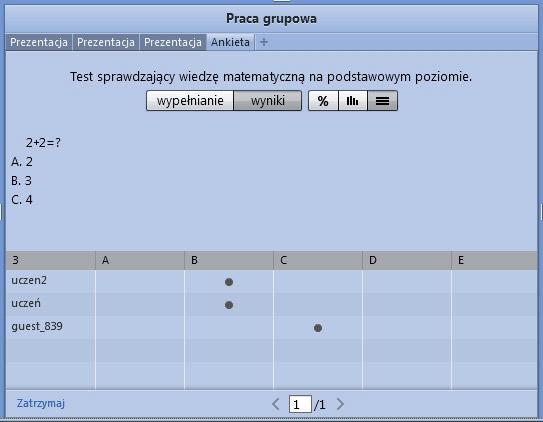The width and height of the screenshot is (543, 422).
Task: Click the question text 2+2=?
Action: (43, 142)
